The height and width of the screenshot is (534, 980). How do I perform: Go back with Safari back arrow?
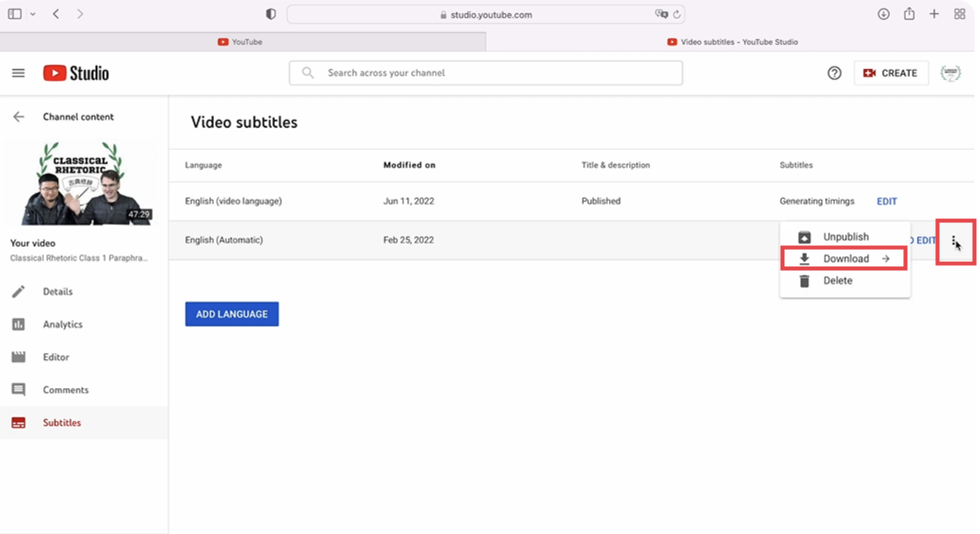coord(56,15)
